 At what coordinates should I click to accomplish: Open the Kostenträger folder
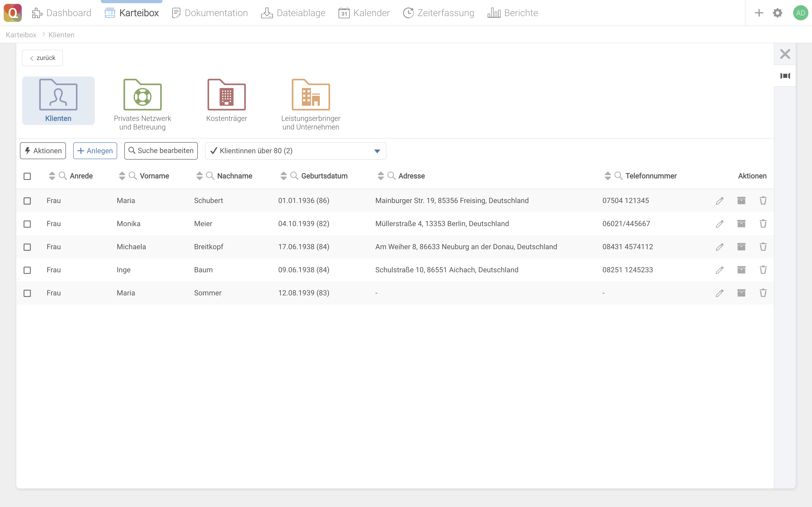pos(227,100)
